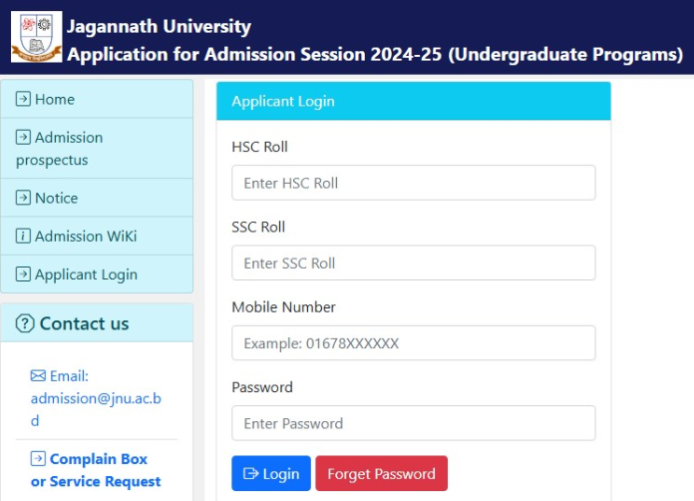Click the Jagannath University crest logo

[36, 37]
